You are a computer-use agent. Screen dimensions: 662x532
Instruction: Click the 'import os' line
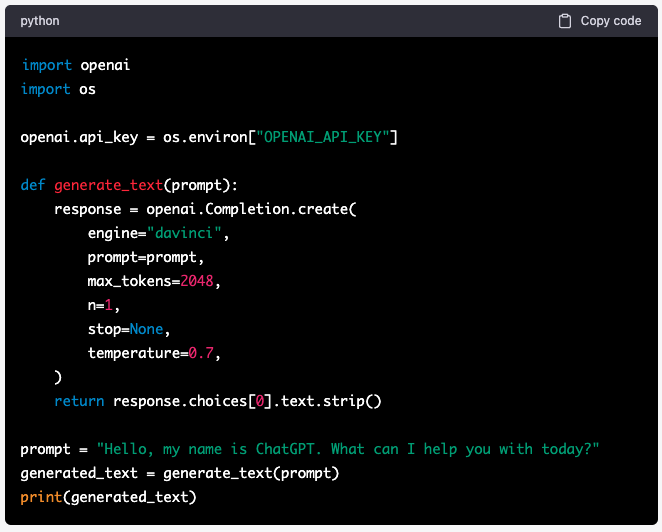(59, 89)
